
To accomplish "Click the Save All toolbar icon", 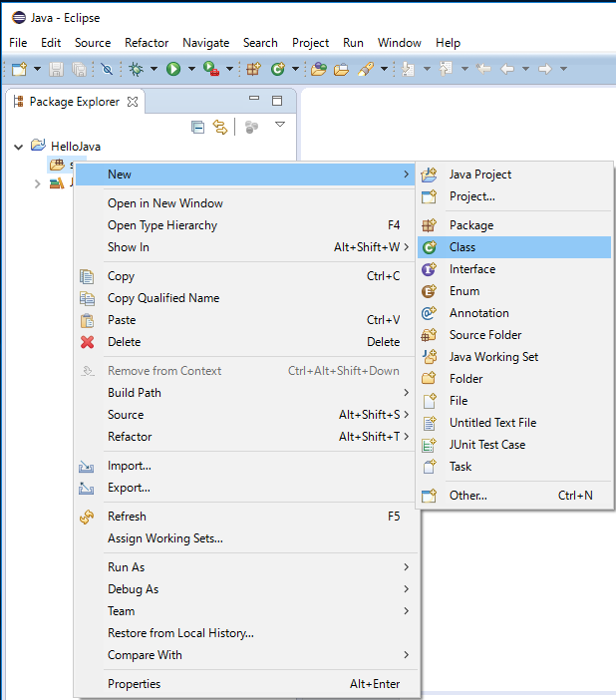I will coord(80,69).
